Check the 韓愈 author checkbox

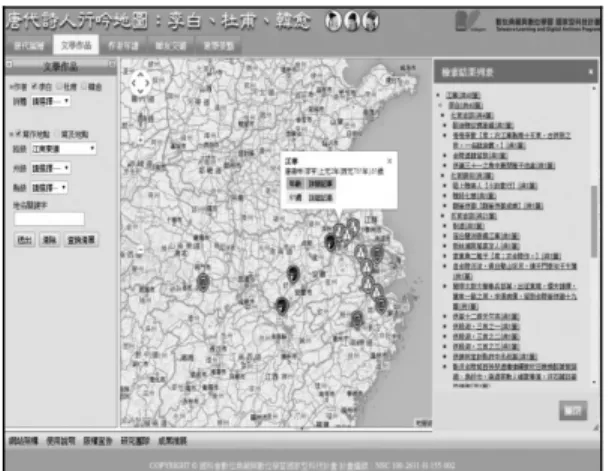[84, 86]
